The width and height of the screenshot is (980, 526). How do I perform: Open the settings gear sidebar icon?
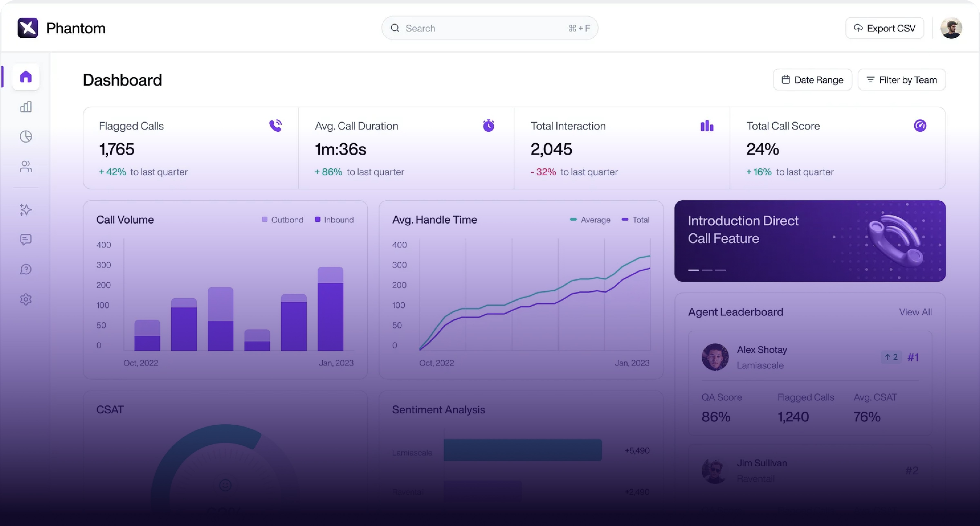click(x=26, y=299)
